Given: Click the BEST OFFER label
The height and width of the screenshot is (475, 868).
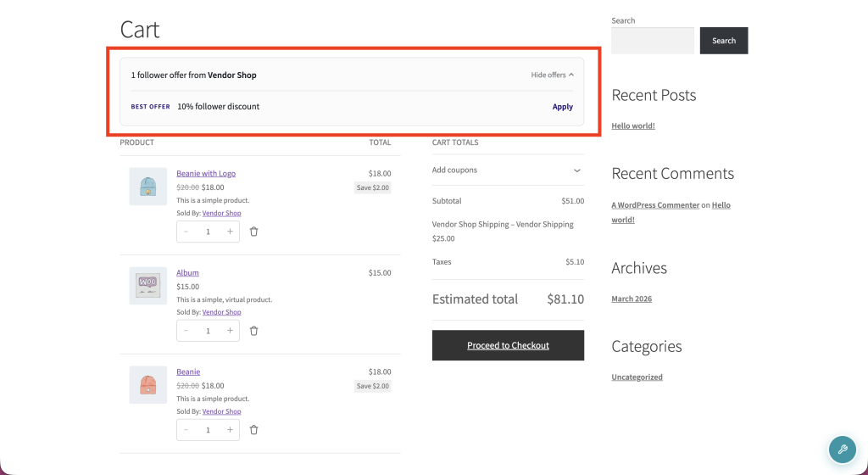Looking at the screenshot, I should (x=151, y=106).
